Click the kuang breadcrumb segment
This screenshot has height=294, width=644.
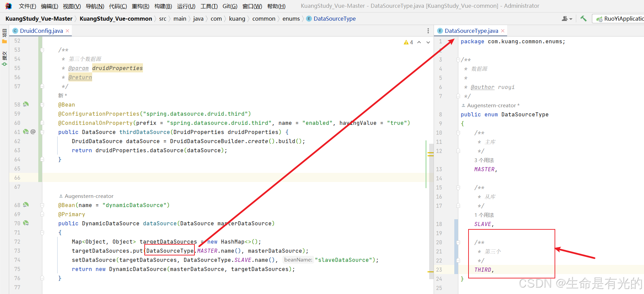(237, 19)
